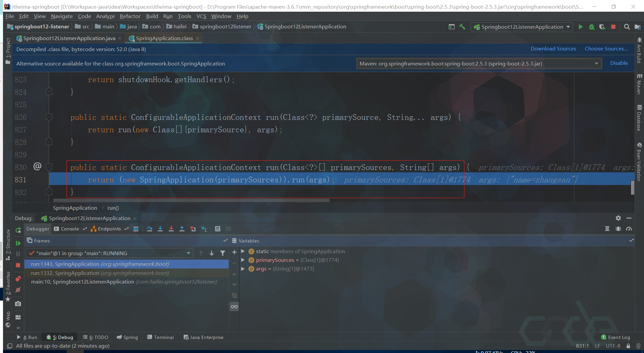Toggle the Project tool window stripe
This screenshot has height=353, width=644.
(8, 51)
